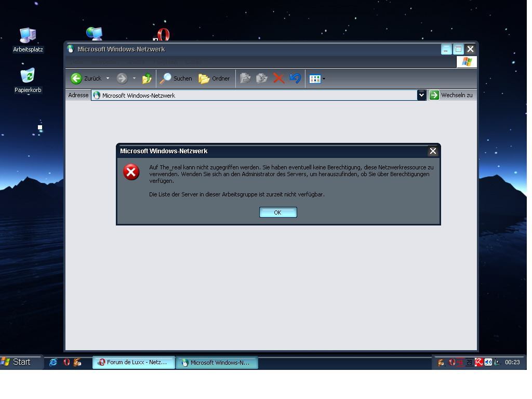The width and height of the screenshot is (532, 399).
Task: Click the explorer window title icon
Action: (x=70, y=49)
